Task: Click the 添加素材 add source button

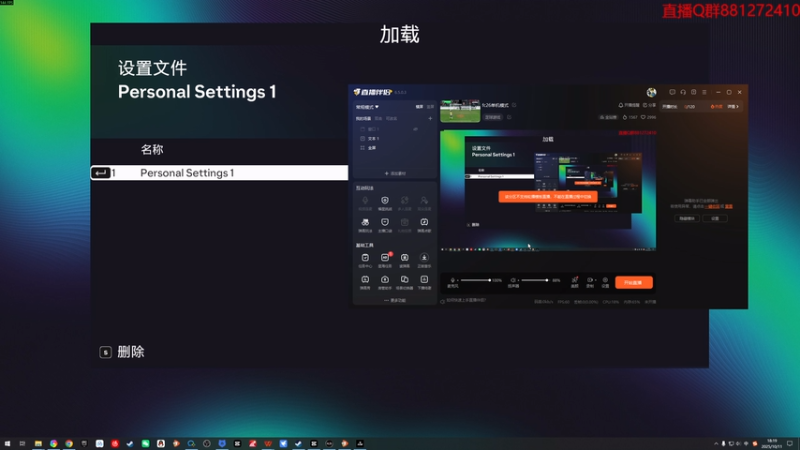Action: tap(395, 173)
